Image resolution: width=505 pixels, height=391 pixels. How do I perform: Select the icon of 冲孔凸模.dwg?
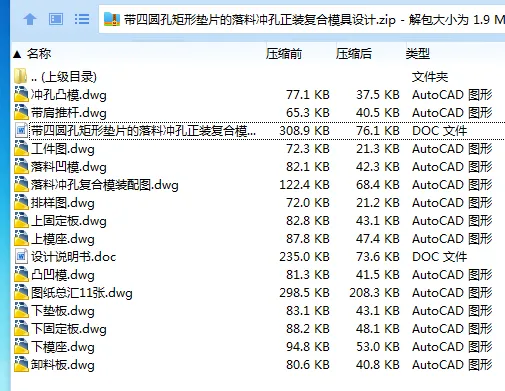click(21, 94)
